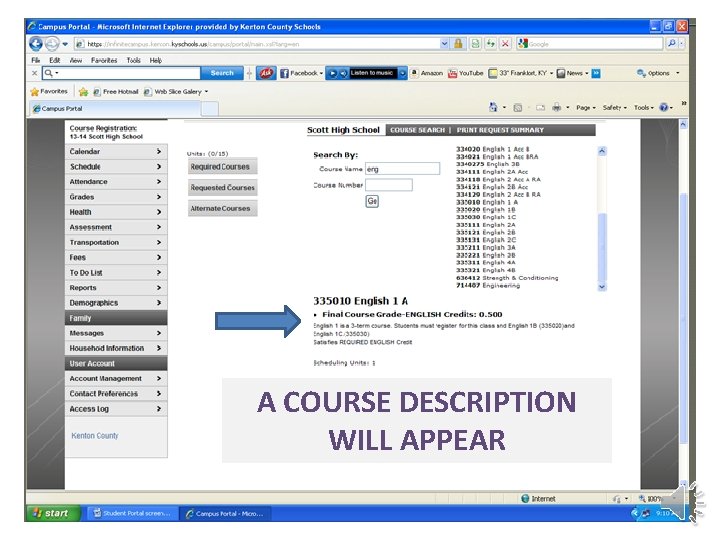Click the Alternate Courses button
The height and width of the screenshot is (540, 720).
(222, 208)
